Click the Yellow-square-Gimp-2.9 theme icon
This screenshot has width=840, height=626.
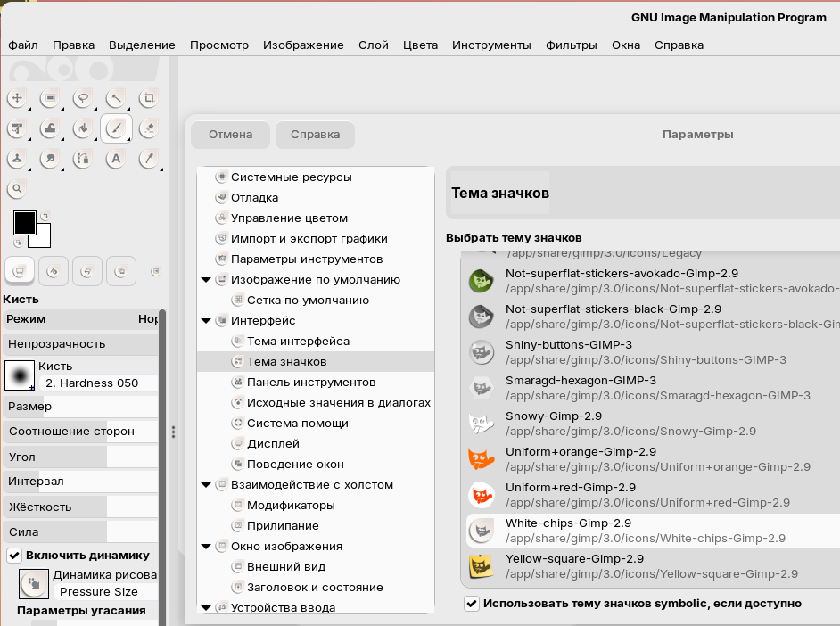tap(481, 566)
